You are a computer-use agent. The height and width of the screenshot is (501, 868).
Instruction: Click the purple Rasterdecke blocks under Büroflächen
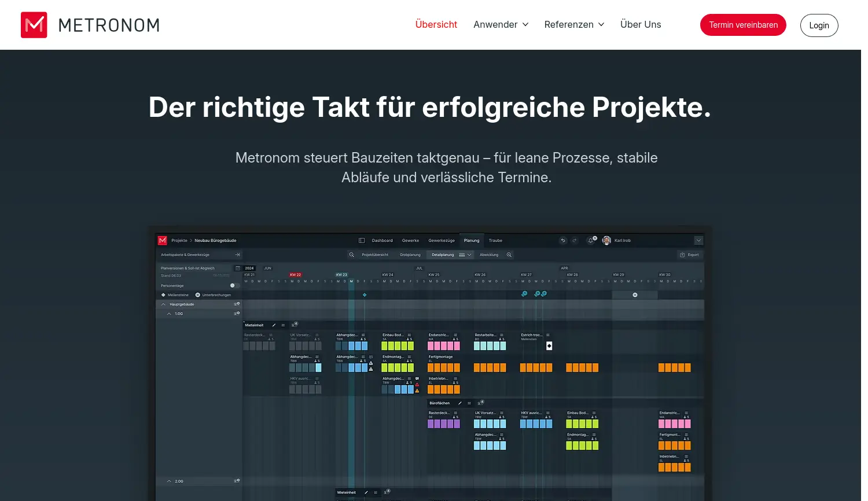(x=444, y=424)
